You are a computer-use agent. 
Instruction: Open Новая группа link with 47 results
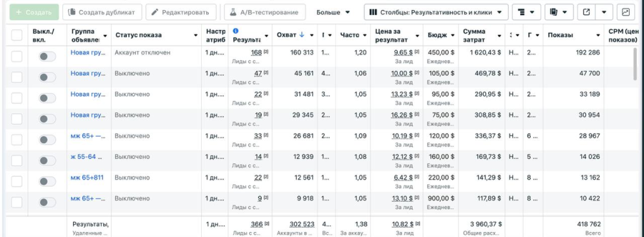pyautogui.click(x=88, y=74)
